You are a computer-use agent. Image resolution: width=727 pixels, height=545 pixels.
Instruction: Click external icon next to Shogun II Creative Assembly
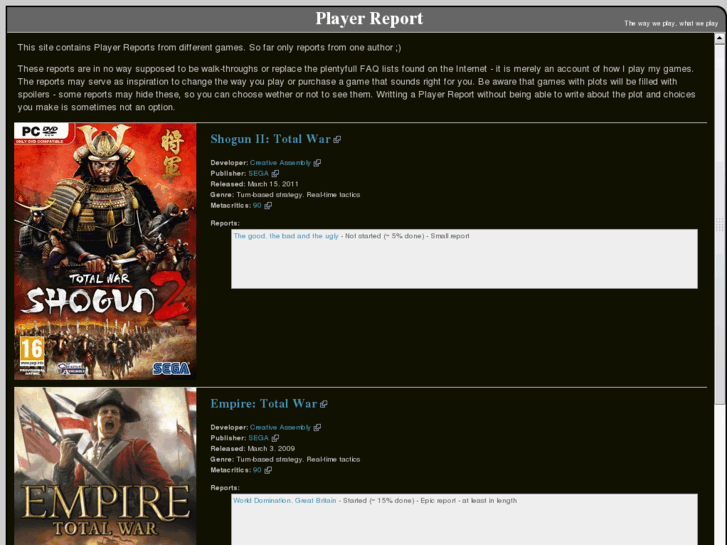[317, 163]
